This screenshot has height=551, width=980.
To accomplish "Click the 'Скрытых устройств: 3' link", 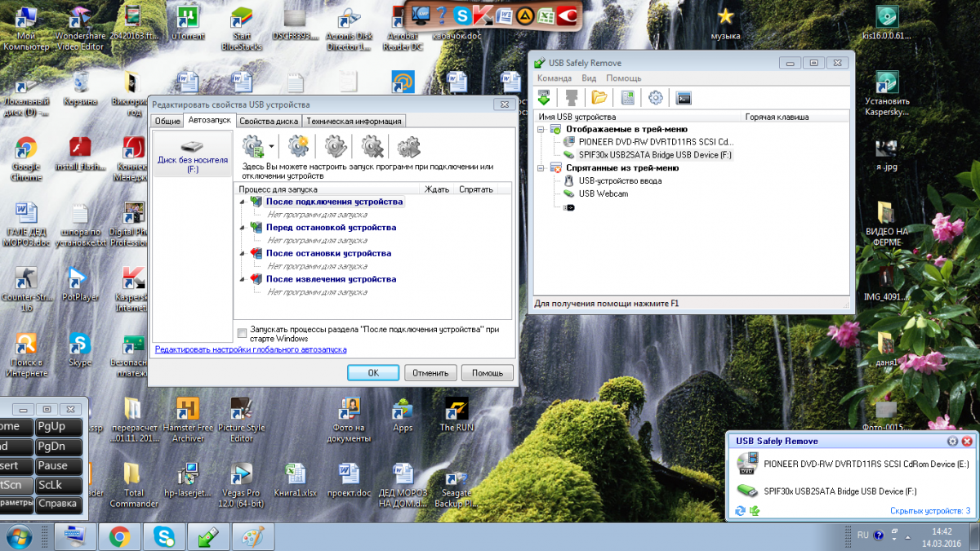I will tap(929, 511).
